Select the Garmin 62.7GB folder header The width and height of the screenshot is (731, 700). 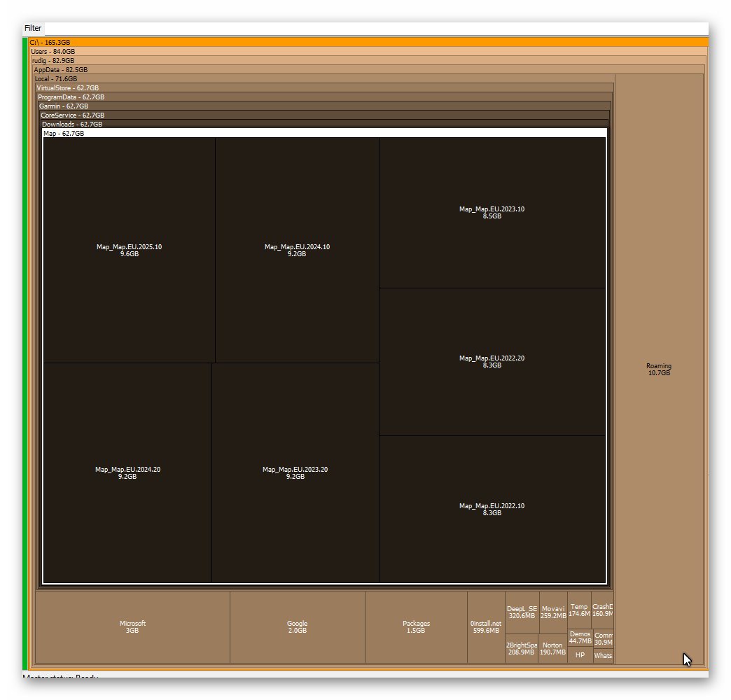click(x=324, y=106)
